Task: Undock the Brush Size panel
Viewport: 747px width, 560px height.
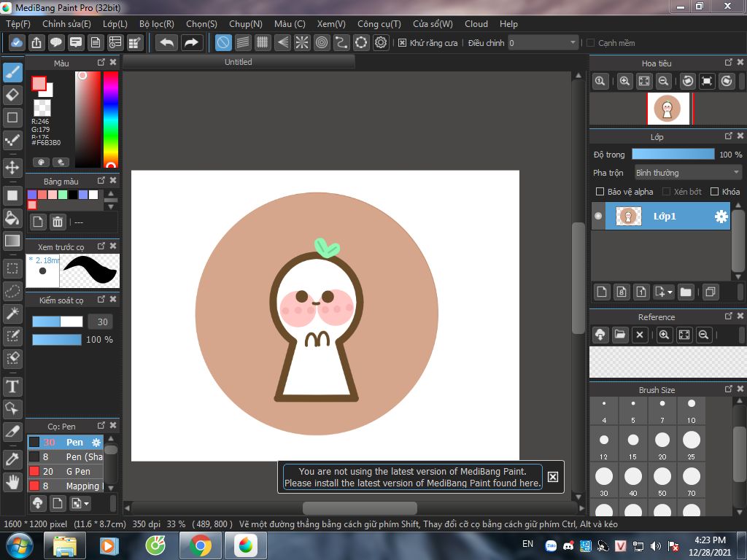Action: (729, 389)
